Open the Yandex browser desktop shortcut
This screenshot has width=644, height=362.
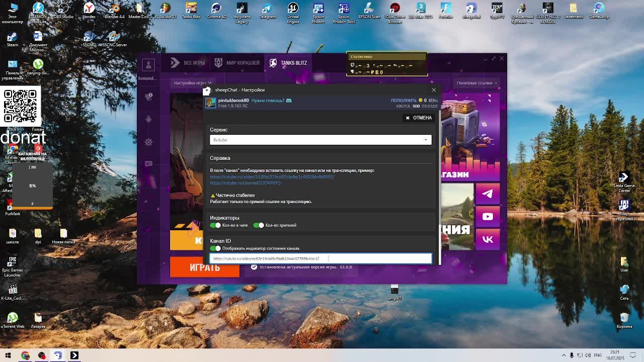point(89,11)
